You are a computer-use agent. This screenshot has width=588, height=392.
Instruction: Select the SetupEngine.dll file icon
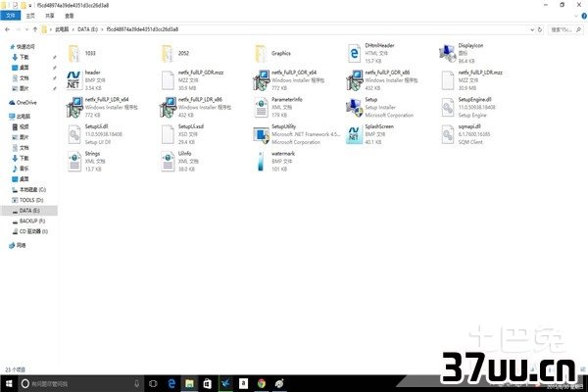448,107
